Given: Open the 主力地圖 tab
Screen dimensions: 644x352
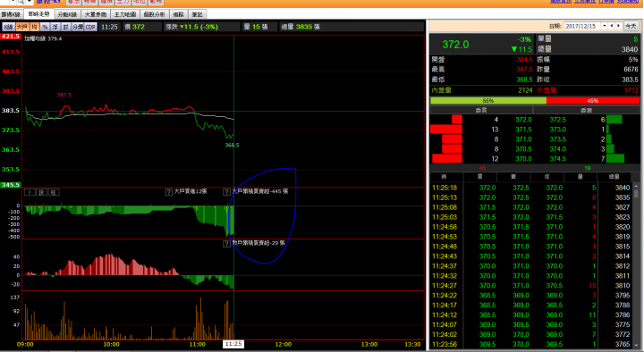Looking at the screenshot, I should (125, 14).
